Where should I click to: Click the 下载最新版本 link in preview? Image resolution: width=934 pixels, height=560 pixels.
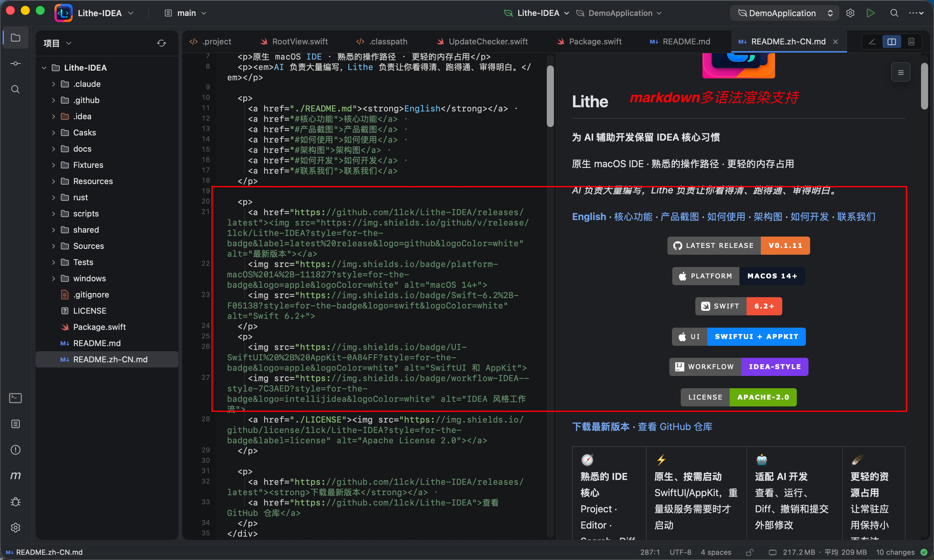click(x=601, y=427)
